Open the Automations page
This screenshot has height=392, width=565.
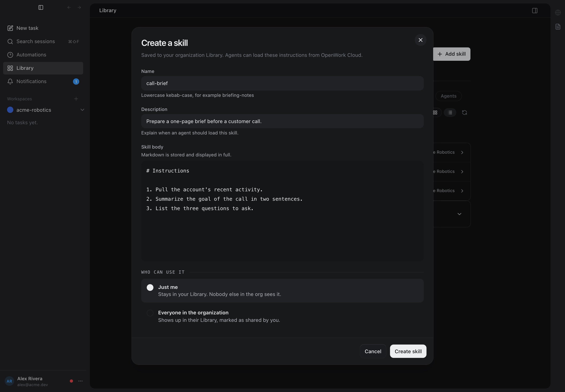tap(43, 55)
